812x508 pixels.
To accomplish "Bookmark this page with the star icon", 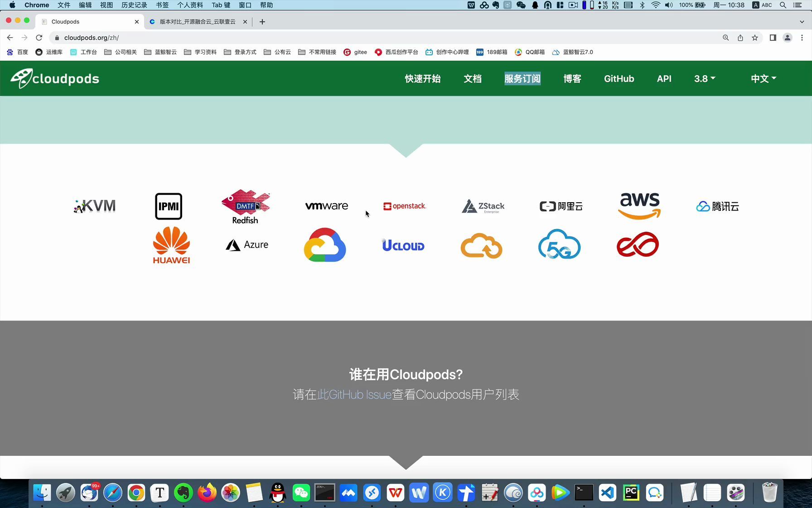I will [x=755, y=38].
